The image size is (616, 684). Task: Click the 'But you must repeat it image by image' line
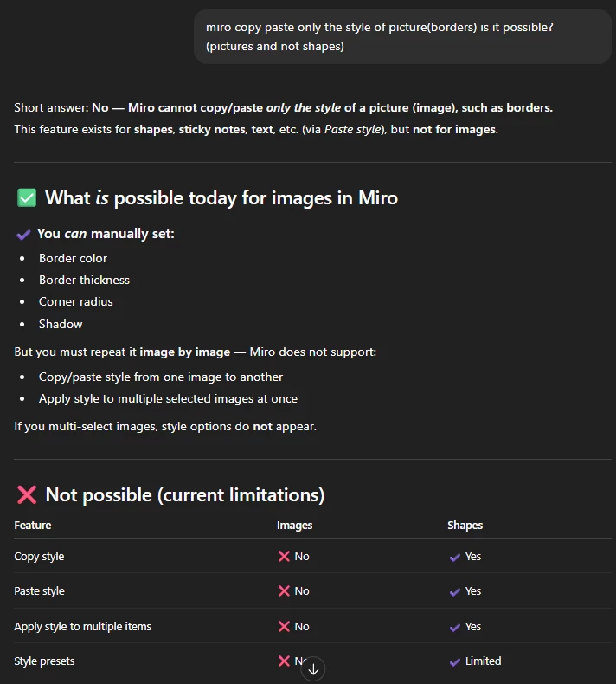coord(195,352)
